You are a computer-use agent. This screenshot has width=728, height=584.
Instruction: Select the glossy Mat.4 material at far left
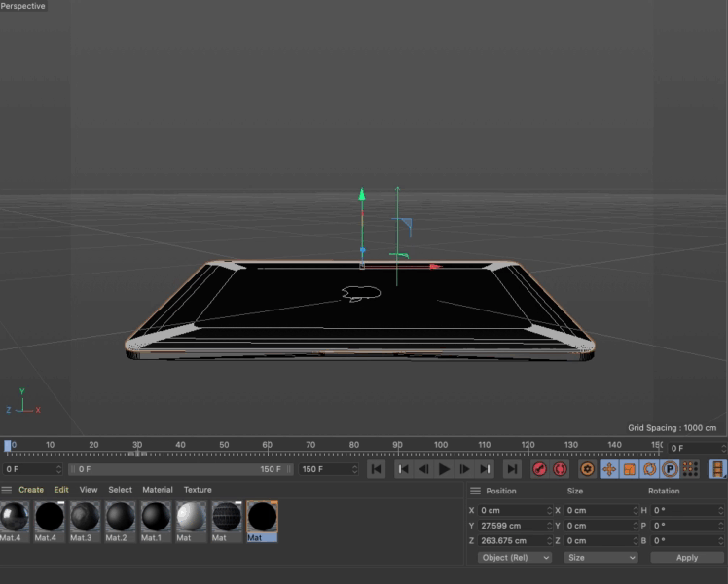coord(14,516)
